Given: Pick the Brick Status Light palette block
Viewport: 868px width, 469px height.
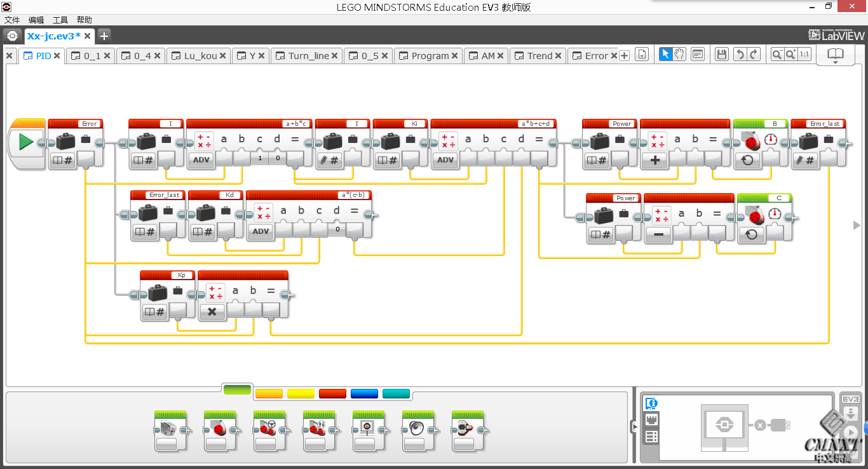Looking at the screenshot, I should click(468, 431).
